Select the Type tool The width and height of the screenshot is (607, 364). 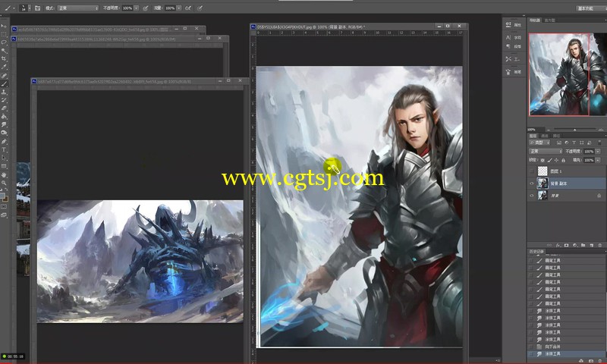(x=4, y=149)
